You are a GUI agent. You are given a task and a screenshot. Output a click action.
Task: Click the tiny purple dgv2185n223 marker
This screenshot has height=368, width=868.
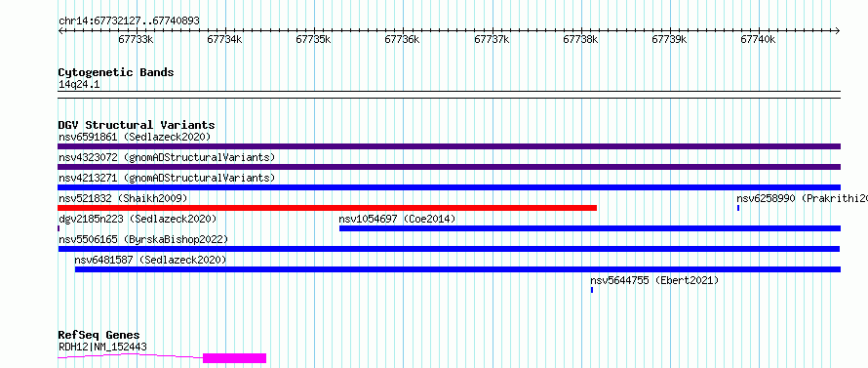(x=59, y=228)
